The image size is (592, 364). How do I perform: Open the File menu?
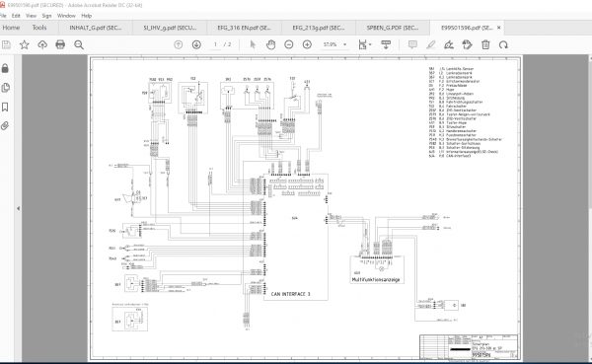coord(3,16)
